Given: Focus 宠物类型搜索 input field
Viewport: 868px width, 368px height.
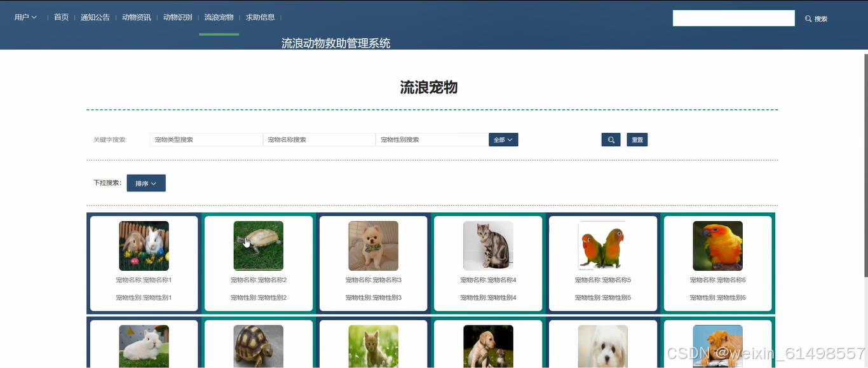Looking at the screenshot, I should coord(206,140).
